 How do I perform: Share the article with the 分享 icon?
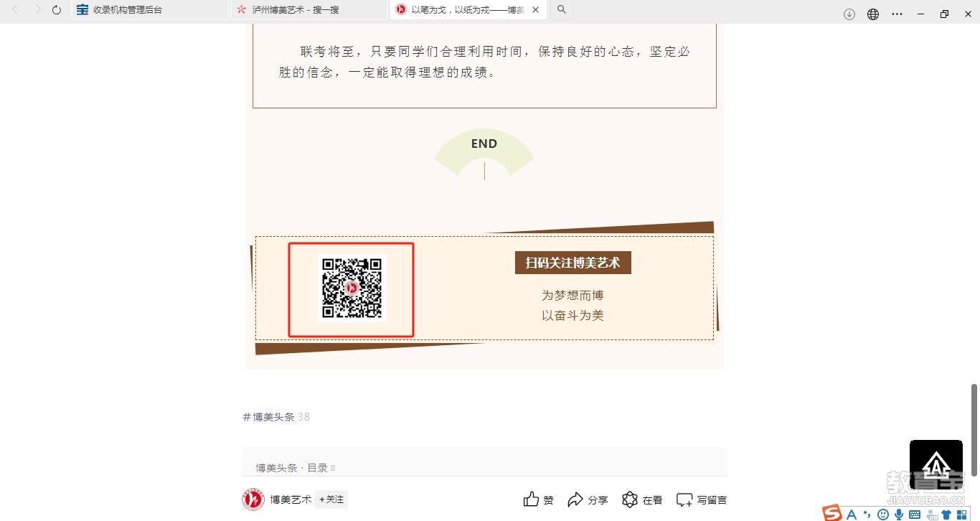pyautogui.click(x=575, y=499)
